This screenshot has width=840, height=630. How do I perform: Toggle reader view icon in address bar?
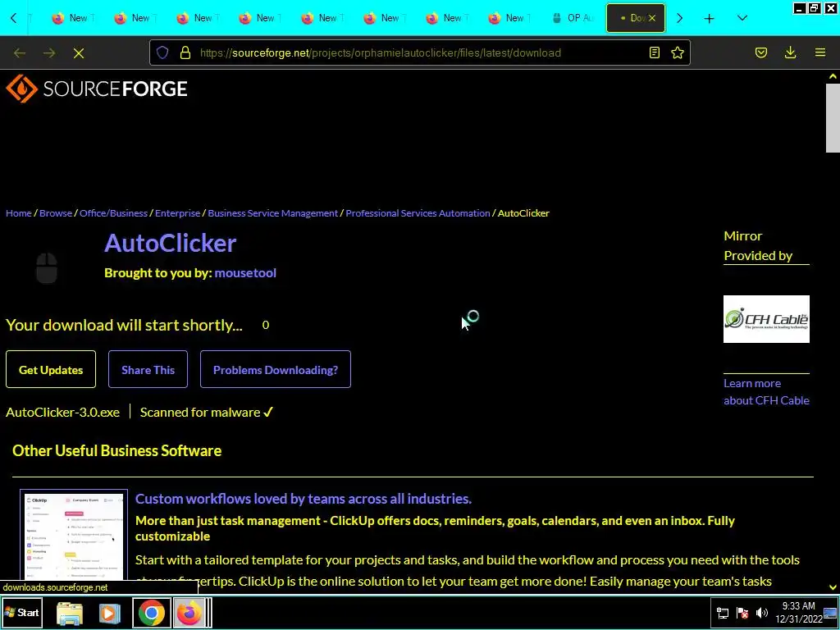(x=654, y=52)
